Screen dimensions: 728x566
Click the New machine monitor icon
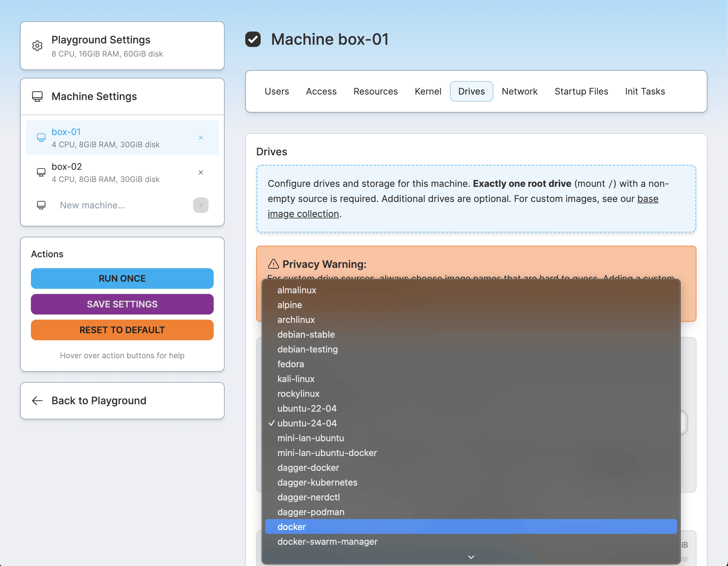tap(41, 205)
